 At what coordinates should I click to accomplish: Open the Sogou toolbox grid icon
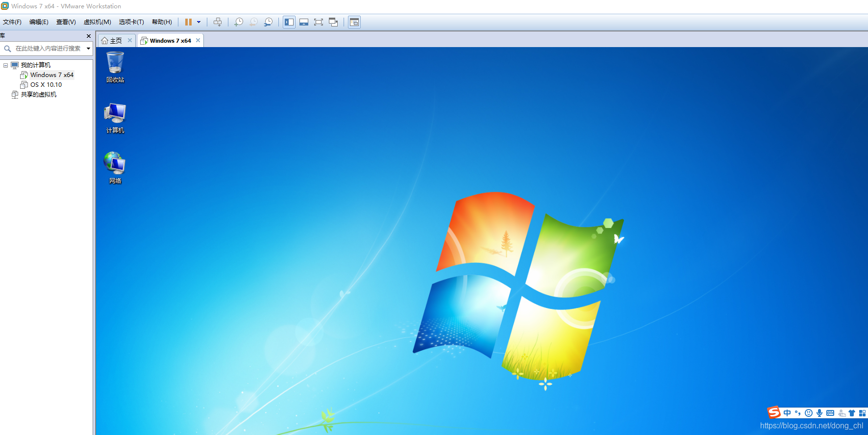[863, 413]
